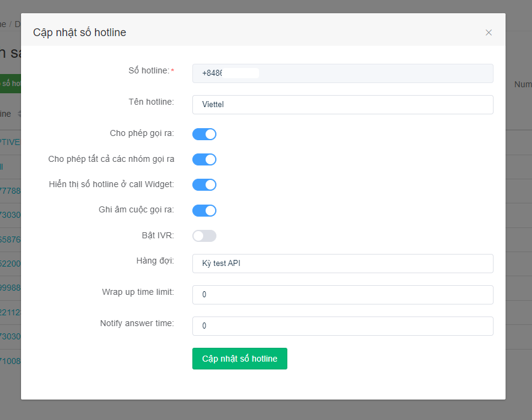
Task: Click the Wrap up time limit field
Action: pyautogui.click(x=343, y=295)
